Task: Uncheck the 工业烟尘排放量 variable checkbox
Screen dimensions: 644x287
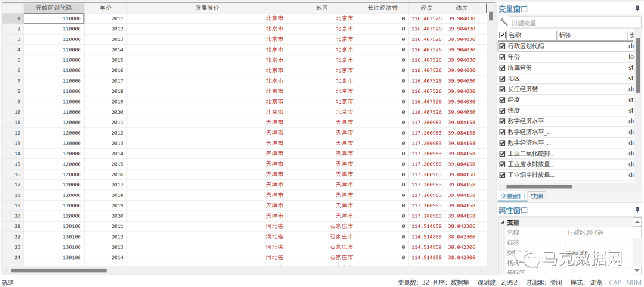Action: [x=502, y=175]
